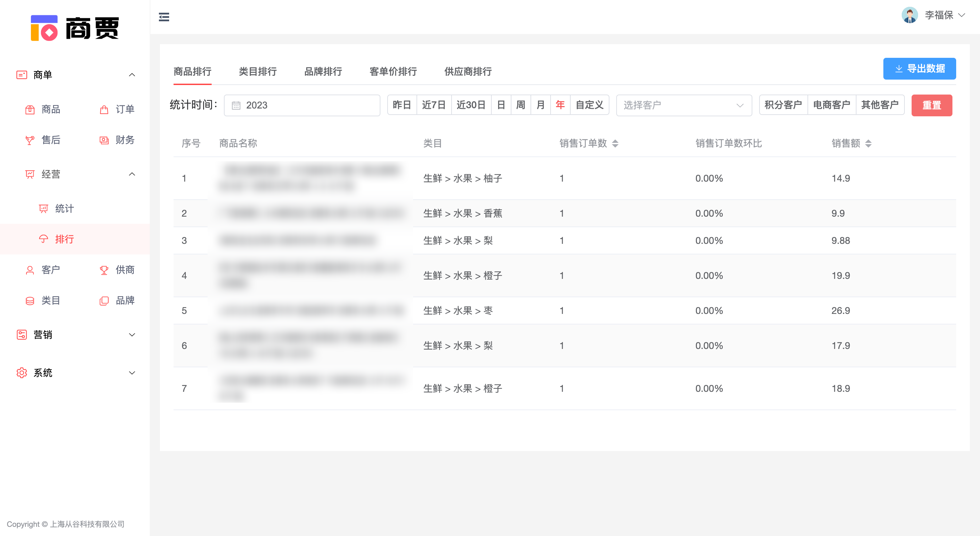Click the 2023 date input field
Screen dimensions: 980x536
[x=302, y=105]
